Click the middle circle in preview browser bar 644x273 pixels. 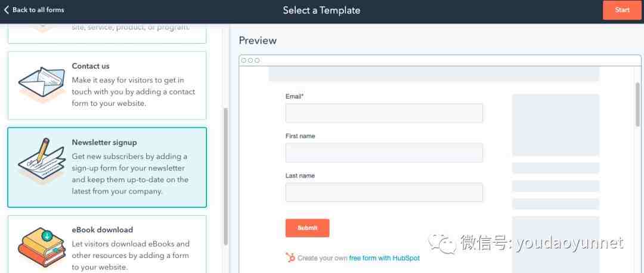click(250, 60)
